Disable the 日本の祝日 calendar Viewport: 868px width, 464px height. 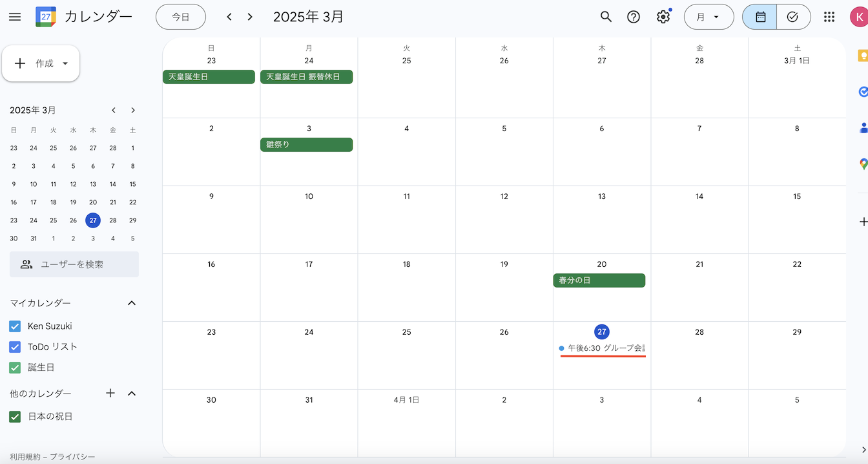tap(15, 417)
